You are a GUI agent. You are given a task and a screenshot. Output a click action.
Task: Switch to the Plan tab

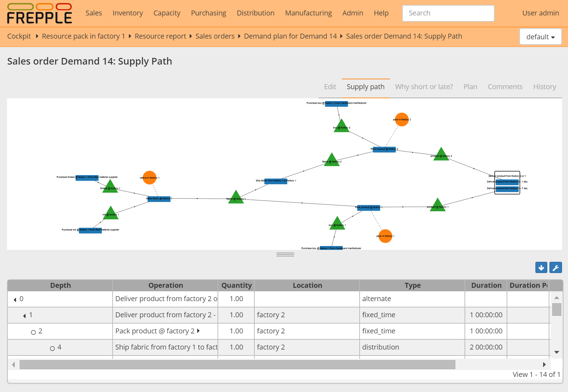pos(470,87)
